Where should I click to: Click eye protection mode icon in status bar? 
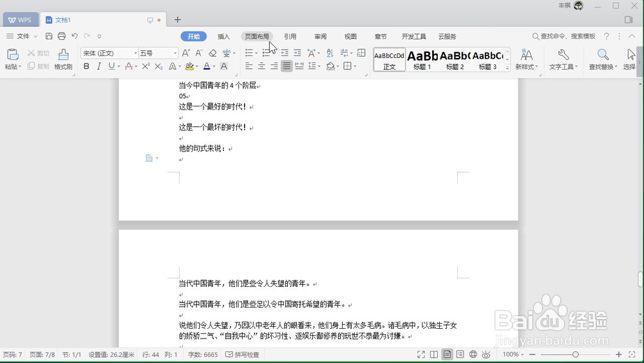tap(486, 355)
